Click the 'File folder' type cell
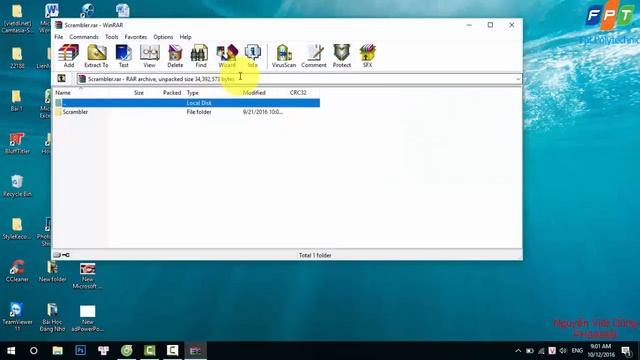This screenshot has width=640, height=360. click(x=199, y=112)
